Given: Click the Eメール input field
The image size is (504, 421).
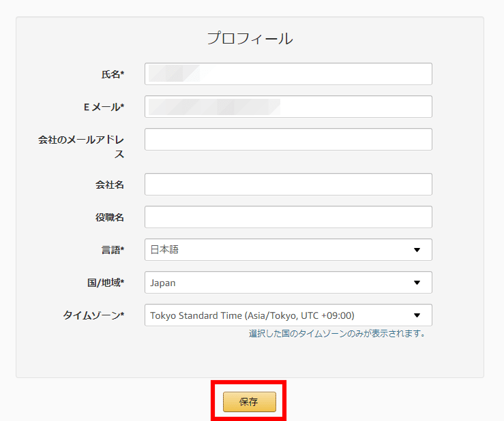Looking at the screenshot, I should tap(288, 107).
